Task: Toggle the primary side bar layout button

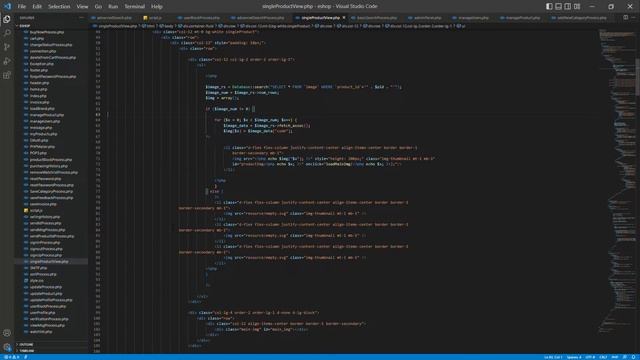Action: 549,6
